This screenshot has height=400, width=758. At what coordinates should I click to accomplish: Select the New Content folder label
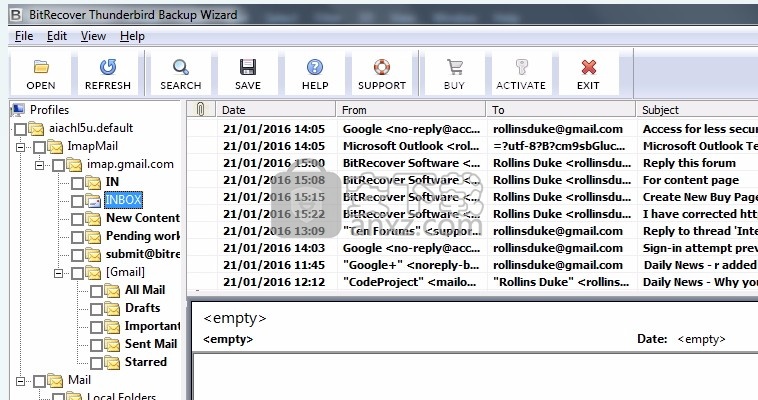(x=143, y=218)
